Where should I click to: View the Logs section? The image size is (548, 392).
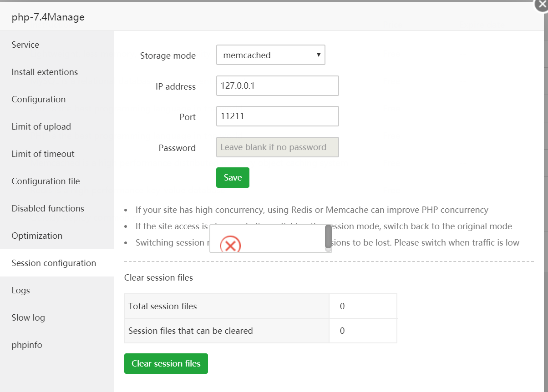[x=21, y=290]
